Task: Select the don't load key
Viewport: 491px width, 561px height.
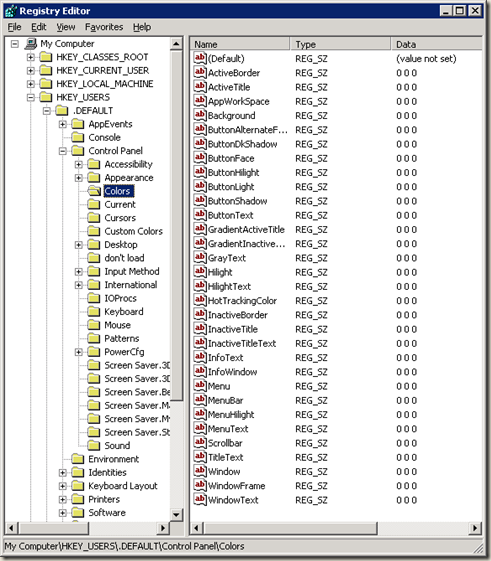Action: [124, 258]
